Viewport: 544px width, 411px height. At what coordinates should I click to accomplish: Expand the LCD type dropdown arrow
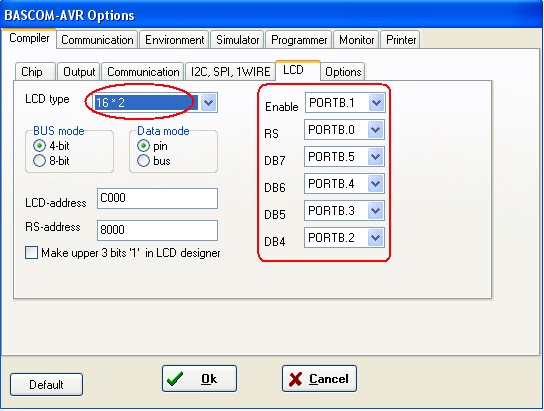pyautogui.click(x=208, y=102)
